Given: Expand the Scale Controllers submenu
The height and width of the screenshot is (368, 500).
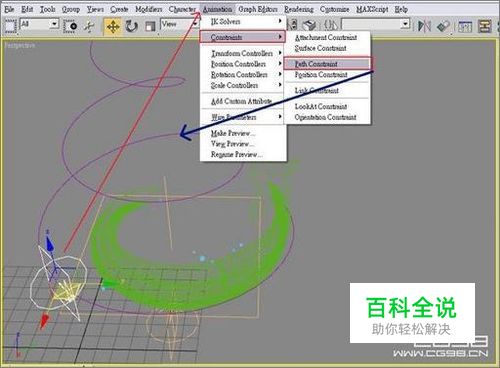Looking at the screenshot, I should (243, 85).
